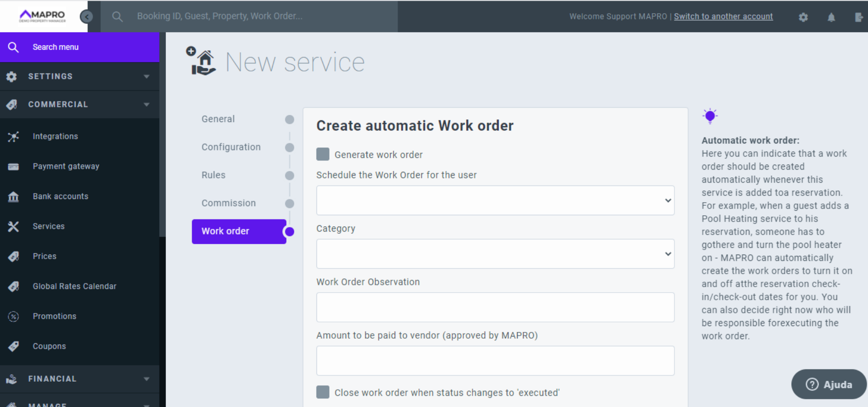Open Schedule the Work Order user dropdown
868x407 pixels.
click(x=495, y=200)
